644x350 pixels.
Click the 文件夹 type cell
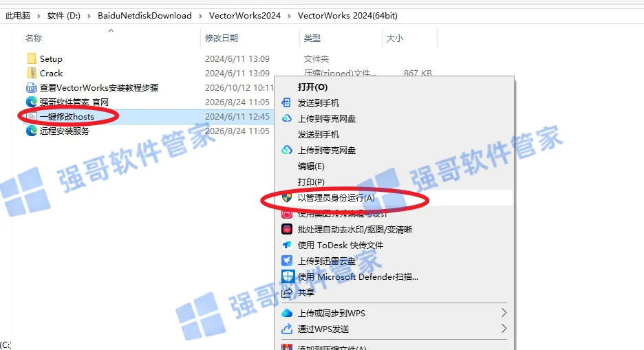click(316, 58)
